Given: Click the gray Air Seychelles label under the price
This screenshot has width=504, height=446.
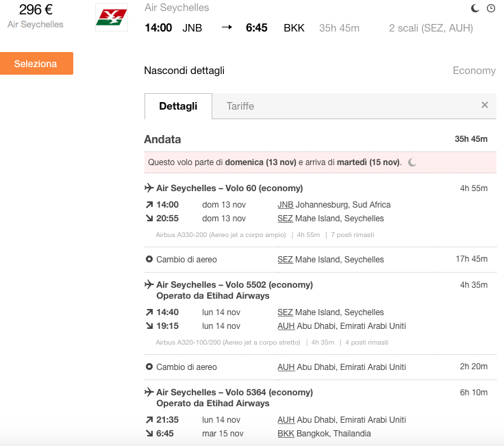Looking at the screenshot, I should coord(36,25).
